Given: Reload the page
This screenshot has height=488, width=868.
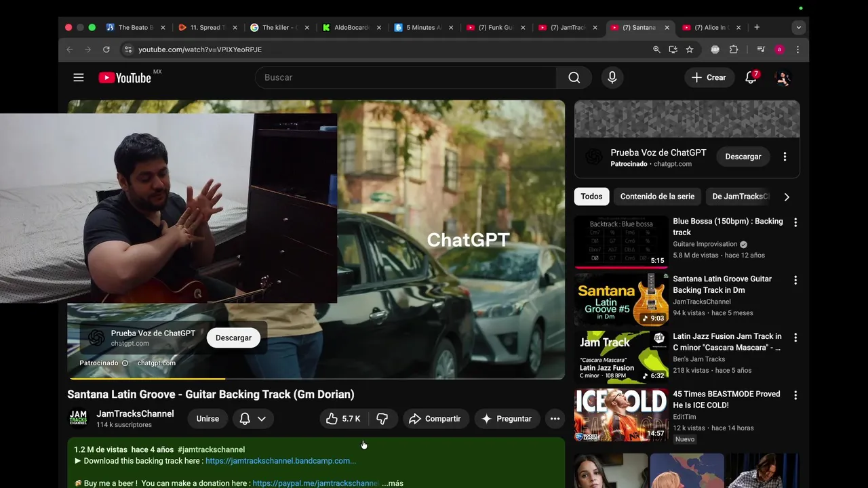Looking at the screenshot, I should click(106, 49).
